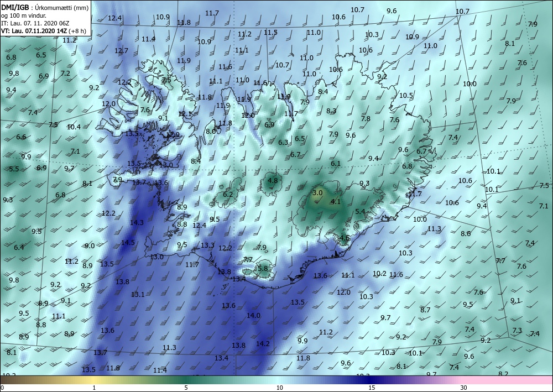Screen dimensions: 553x392
Task: Click the 4.8 value on the map
Action: coord(273,180)
